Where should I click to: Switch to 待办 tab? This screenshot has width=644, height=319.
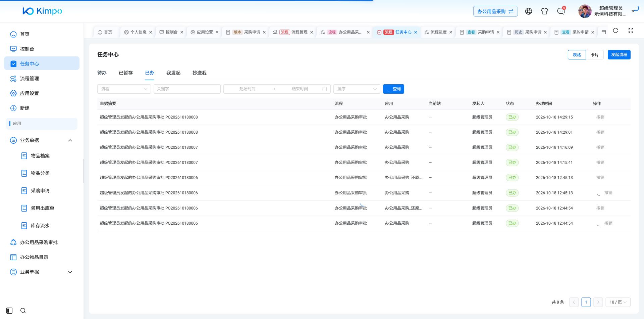pos(102,73)
